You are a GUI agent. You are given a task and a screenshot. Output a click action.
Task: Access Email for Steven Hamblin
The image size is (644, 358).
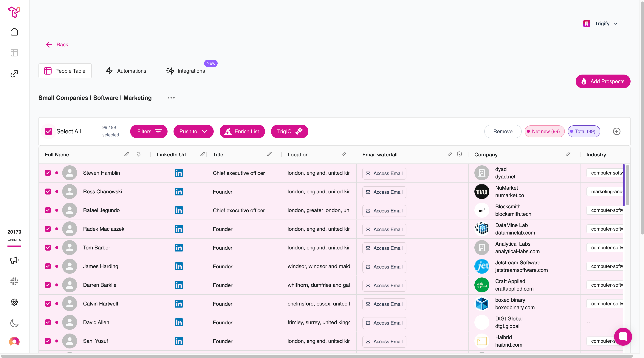384,173
